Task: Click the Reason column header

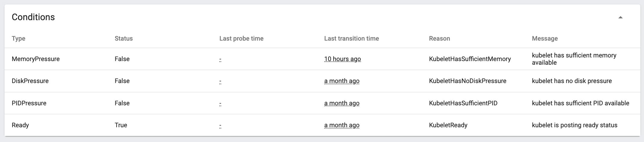Action: tap(439, 39)
